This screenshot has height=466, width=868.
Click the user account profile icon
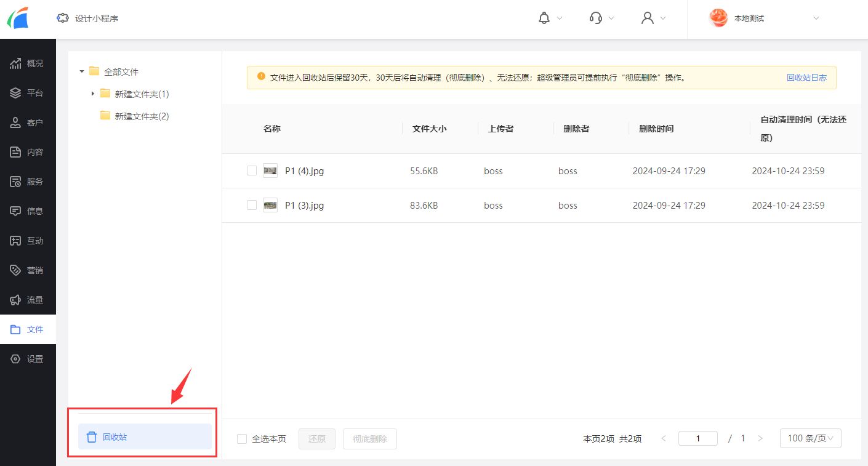[647, 18]
